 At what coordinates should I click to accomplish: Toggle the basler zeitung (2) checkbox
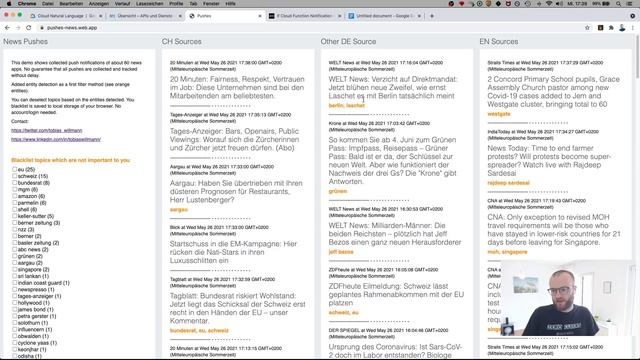(x=14, y=242)
